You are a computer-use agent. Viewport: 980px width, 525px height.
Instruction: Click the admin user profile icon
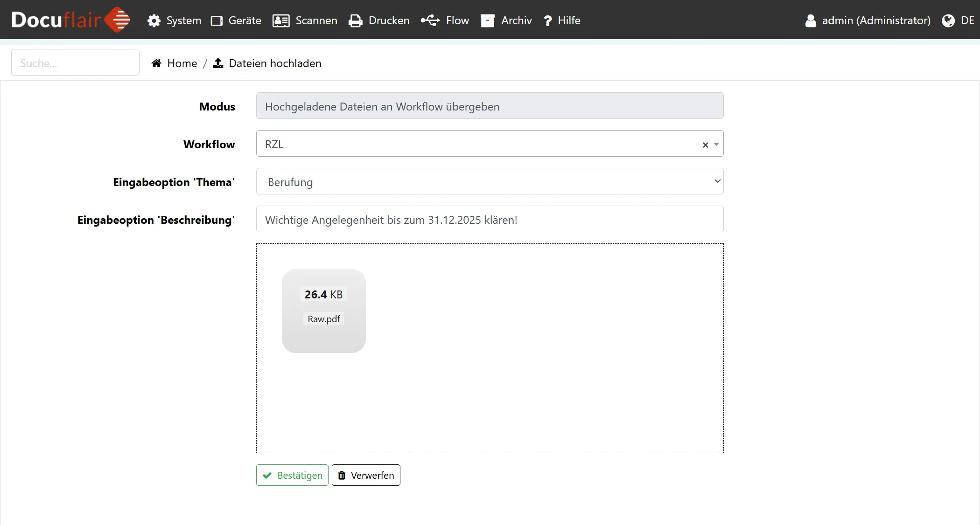click(811, 21)
